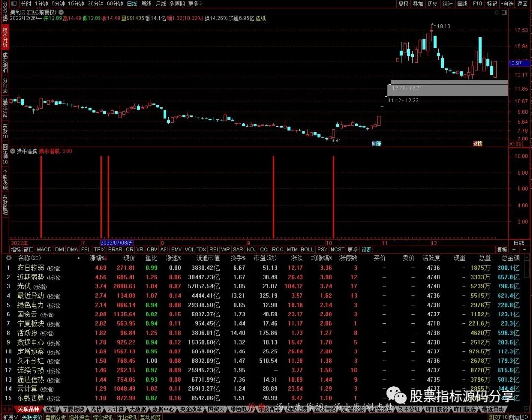Select the KDJ indicator tab

(251, 250)
